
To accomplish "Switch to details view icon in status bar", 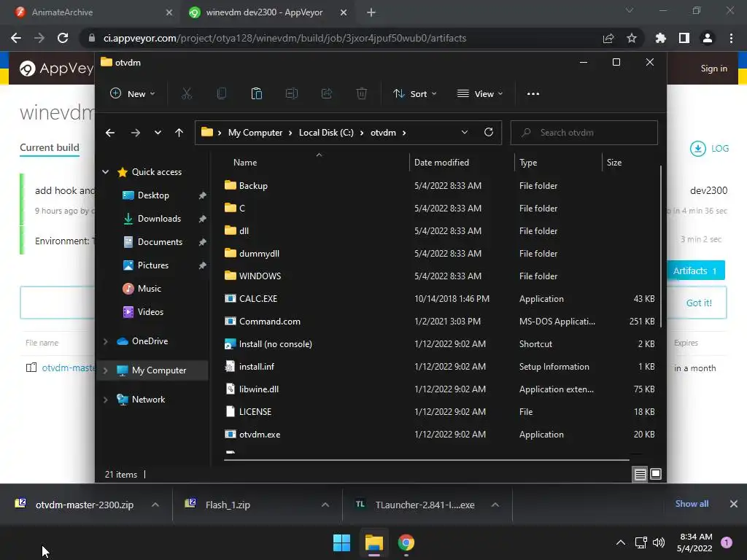I will pos(640,474).
